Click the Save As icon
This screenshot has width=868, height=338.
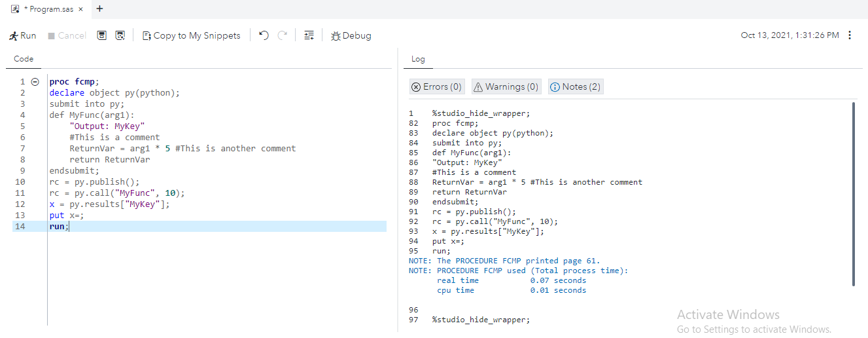pos(120,35)
